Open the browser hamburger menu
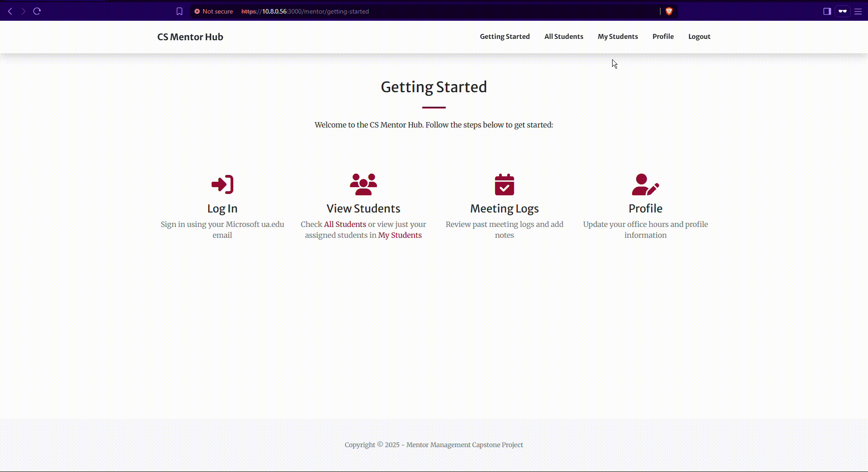This screenshot has width=868, height=472. [x=859, y=11]
